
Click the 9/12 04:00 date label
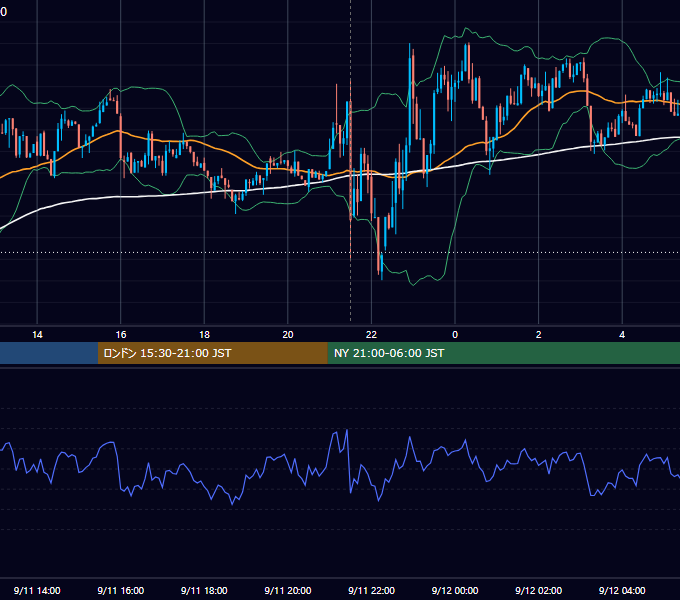(622, 590)
